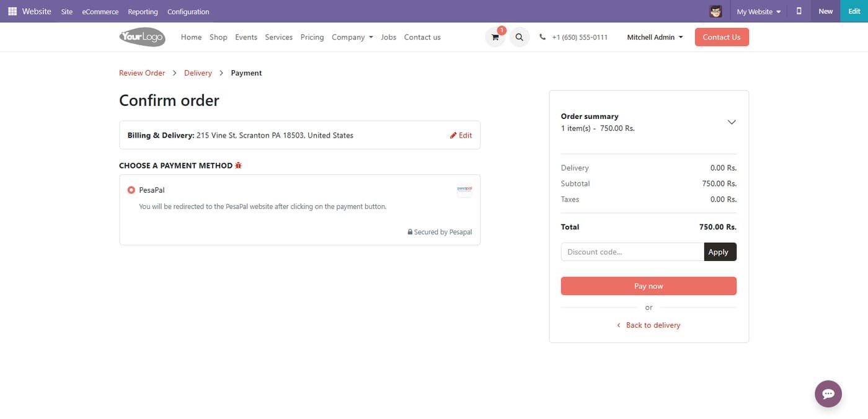The width and height of the screenshot is (868, 419).
Task: Open the website search magnifier icon
Action: tap(519, 37)
